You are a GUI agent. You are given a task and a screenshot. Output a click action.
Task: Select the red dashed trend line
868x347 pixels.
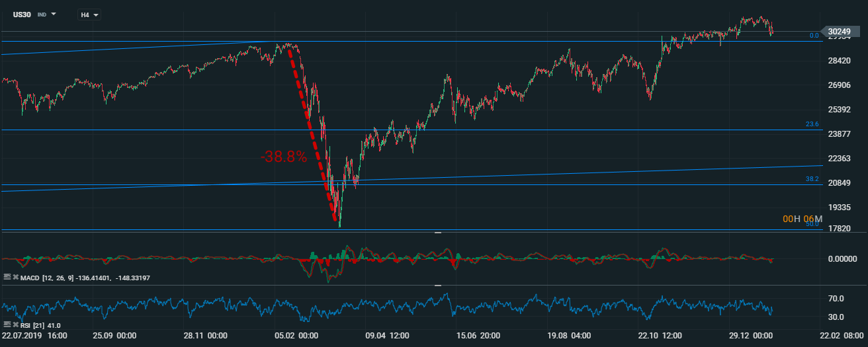311,132
